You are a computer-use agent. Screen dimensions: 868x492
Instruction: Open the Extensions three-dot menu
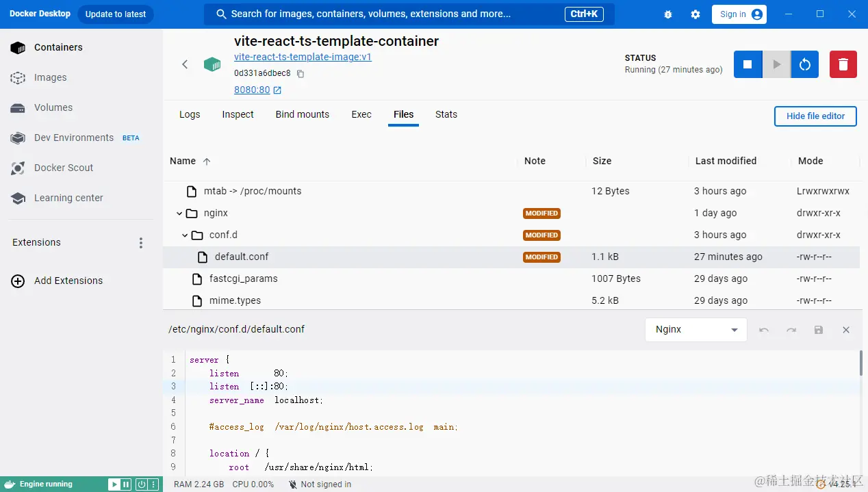click(x=141, y=243)
